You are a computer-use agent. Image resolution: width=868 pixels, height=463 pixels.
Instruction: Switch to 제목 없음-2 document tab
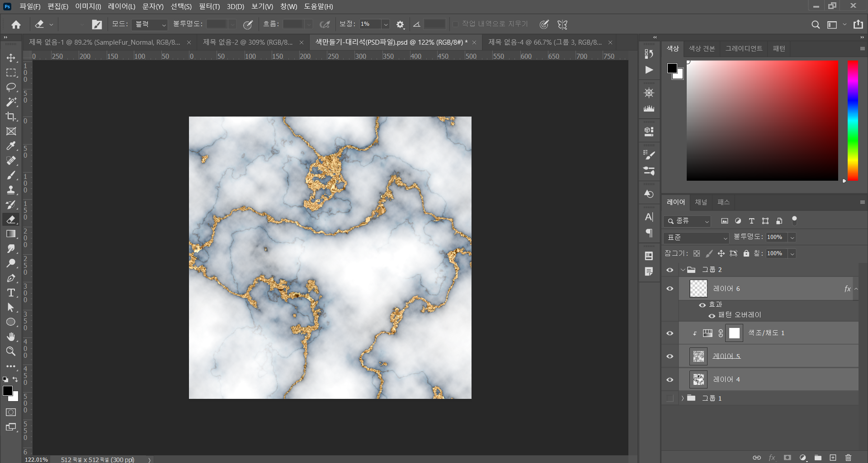tap(248, 42)
